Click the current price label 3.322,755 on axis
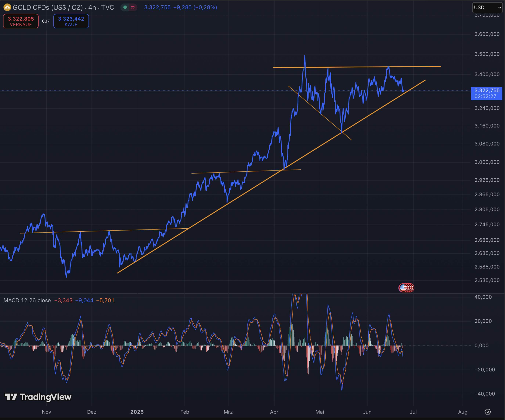 [x=487, y=91]
